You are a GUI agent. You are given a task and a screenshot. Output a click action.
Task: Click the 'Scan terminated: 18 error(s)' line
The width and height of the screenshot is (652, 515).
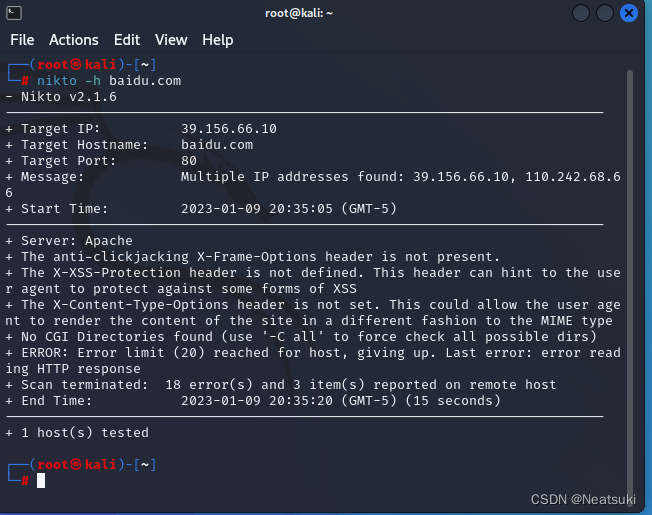pyautogui.click(x=281, y=385)
